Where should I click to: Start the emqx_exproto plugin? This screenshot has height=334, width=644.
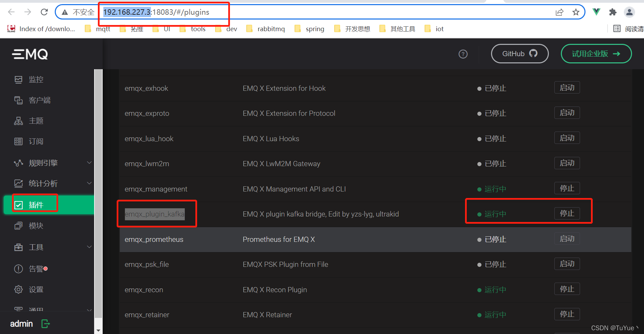567,113
